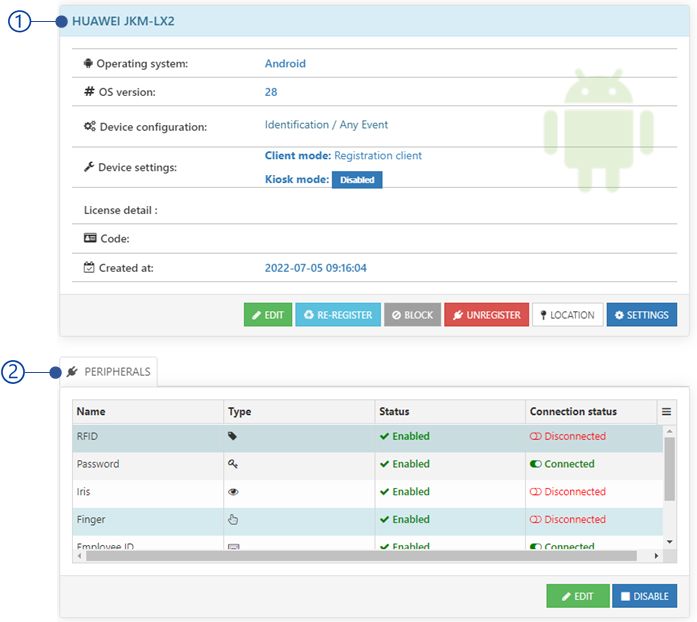The height and width of the screenshot is (622, 697).
Task: Click the Iris Disconnected status
Action: pyautogui.click(x=568, y=492)
